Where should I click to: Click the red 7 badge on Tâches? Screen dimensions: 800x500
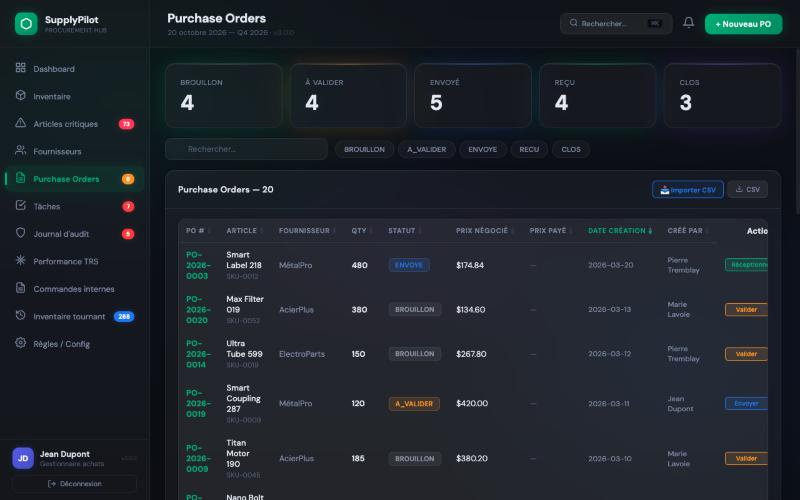tap(128, 207)
